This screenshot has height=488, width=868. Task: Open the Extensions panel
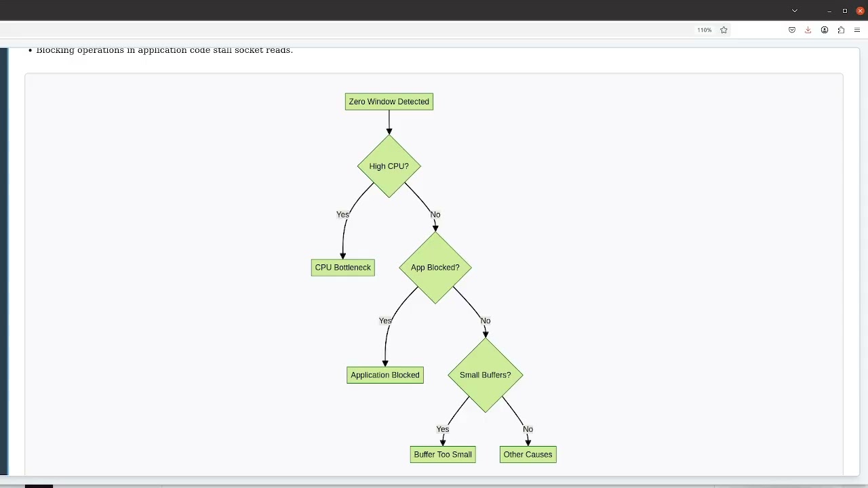tap(841, 30)
